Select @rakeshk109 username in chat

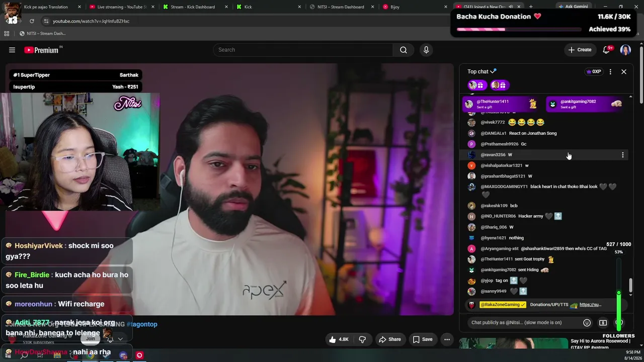[x=494, y=206]
